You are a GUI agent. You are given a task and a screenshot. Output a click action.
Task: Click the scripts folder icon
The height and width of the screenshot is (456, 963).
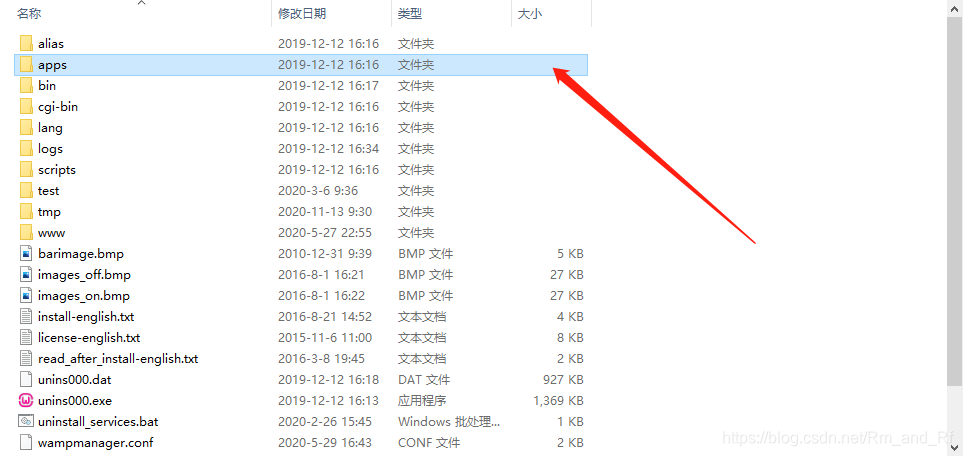click(x=26, y=169)
